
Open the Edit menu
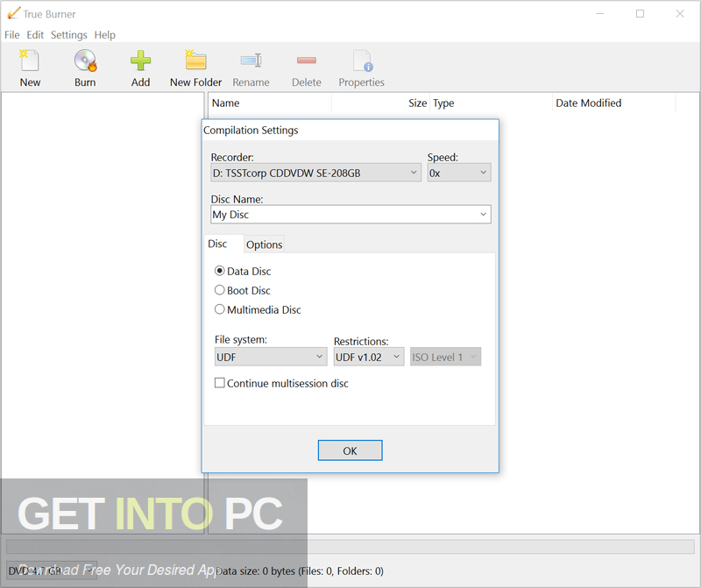(35, 35)
